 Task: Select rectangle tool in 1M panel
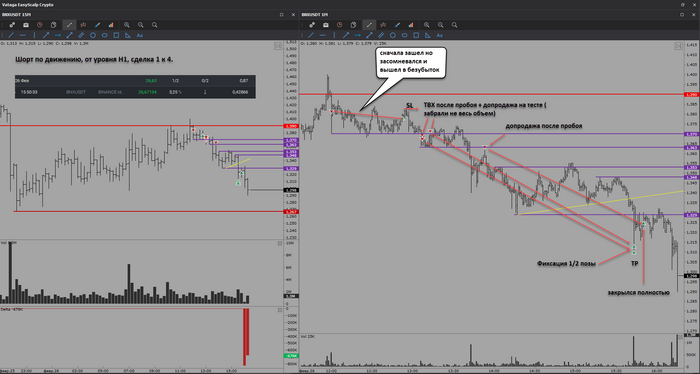coord(416,35)
